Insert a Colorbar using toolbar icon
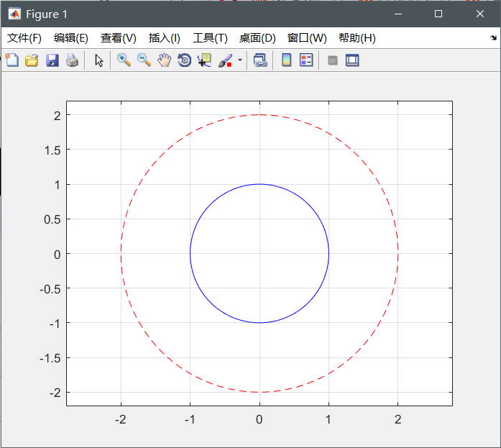Viewport: 501px width, 448px height. [x=286, y=60]
